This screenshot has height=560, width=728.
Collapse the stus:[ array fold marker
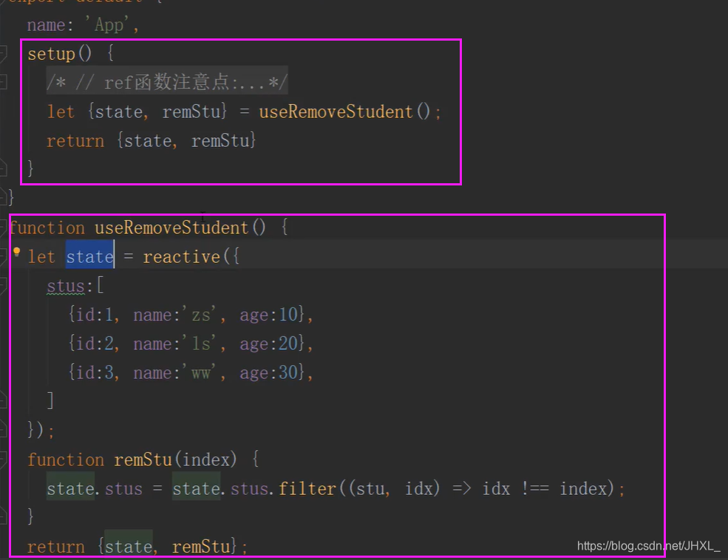click(3, 285)
